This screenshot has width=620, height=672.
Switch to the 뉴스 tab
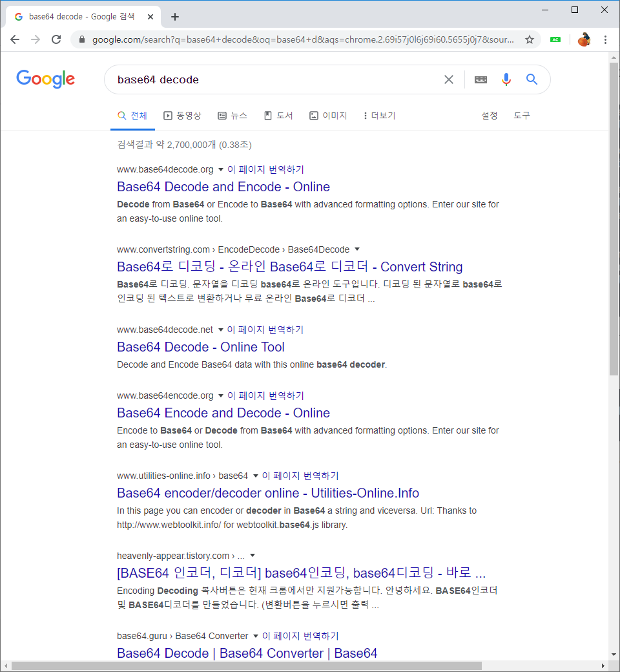(x=232, y=116)
